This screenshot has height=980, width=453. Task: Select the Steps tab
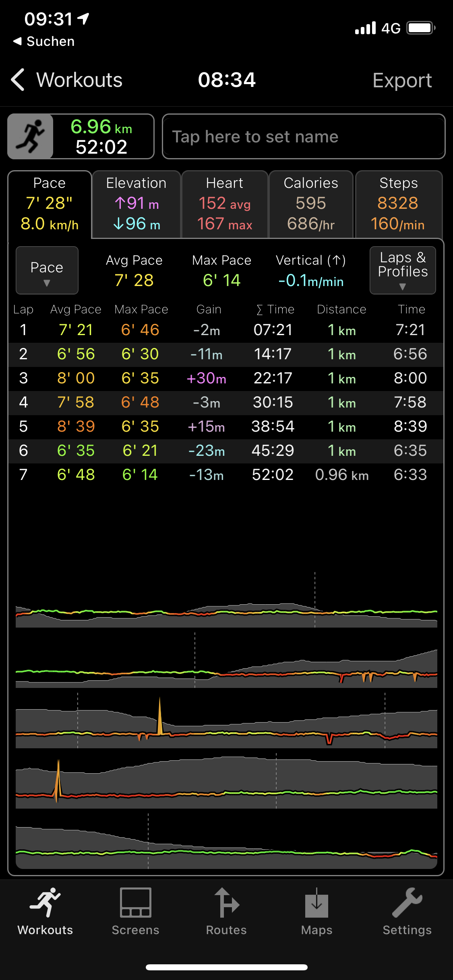pyautogui.click(x=398, y=204)
